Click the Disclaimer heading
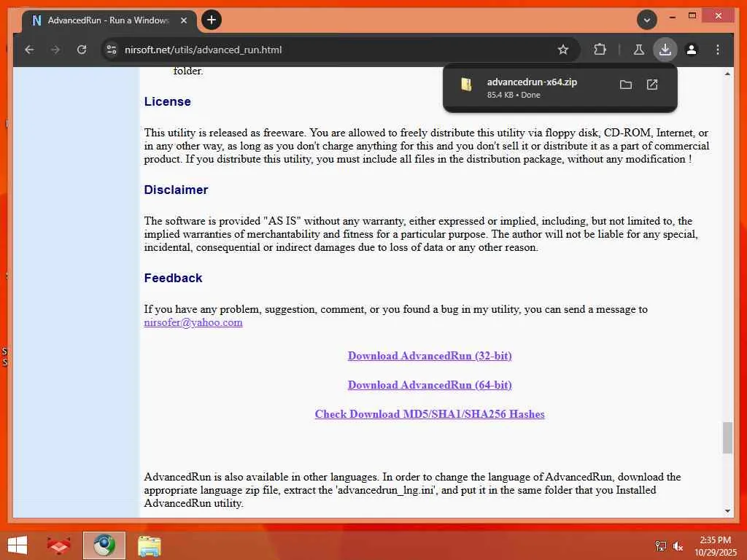The width and height of the screenshot is (747, 560). pyautogui.click(x=176, y=190)
